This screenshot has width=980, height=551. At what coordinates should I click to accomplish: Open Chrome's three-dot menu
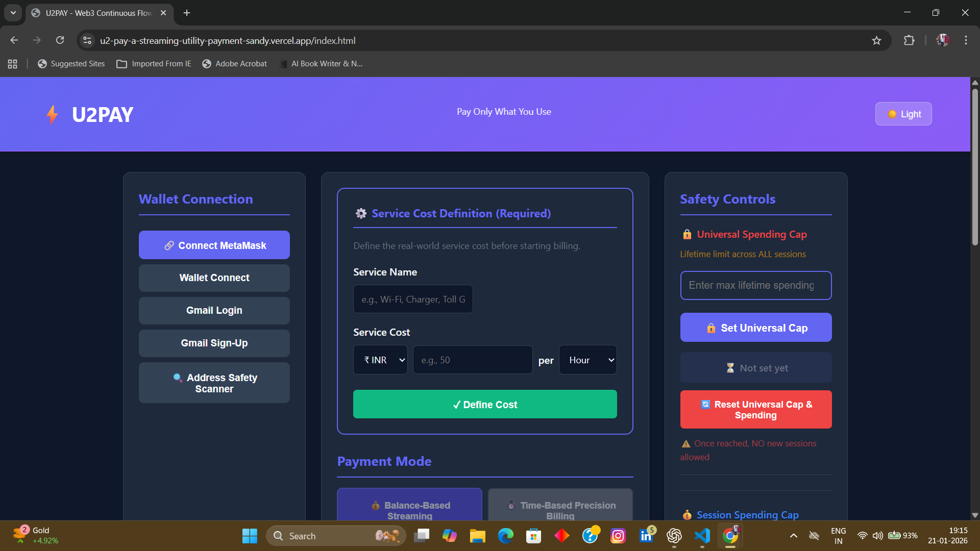[x=966, y=41]
